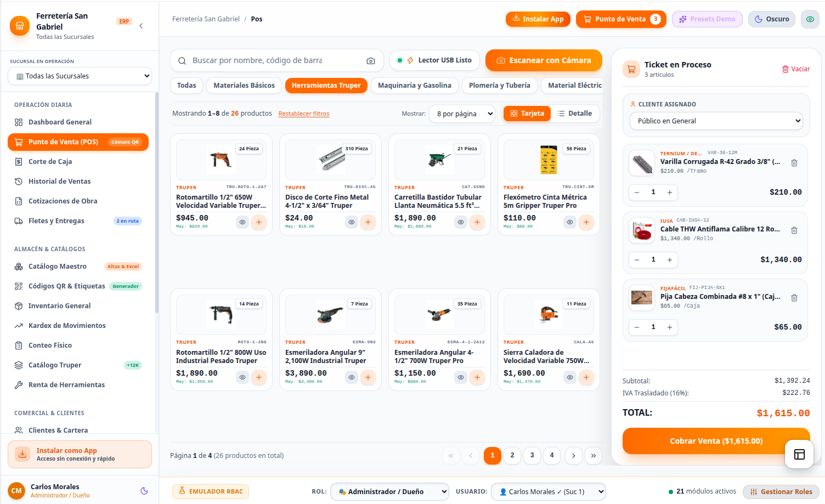Click the Cobrar Venta button
Viewport: 825px width, 504px height.
click(x=716, y=441)
